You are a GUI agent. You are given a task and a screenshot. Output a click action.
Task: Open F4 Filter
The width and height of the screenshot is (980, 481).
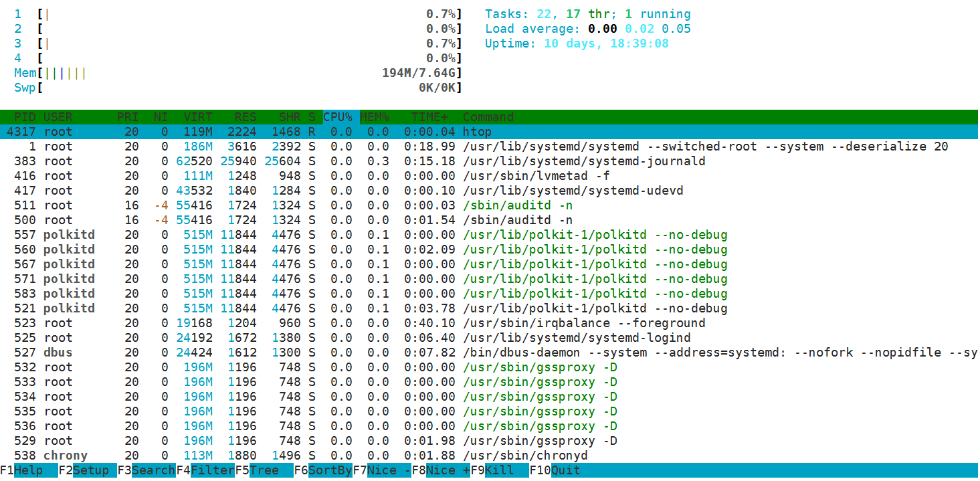205,470
